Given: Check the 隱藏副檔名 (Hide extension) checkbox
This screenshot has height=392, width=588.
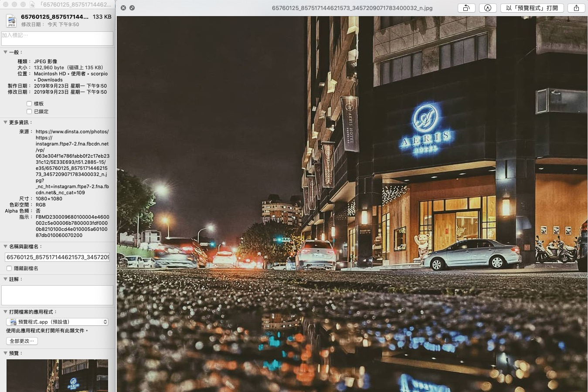Looking at the screenshot, I should point(9,268).
